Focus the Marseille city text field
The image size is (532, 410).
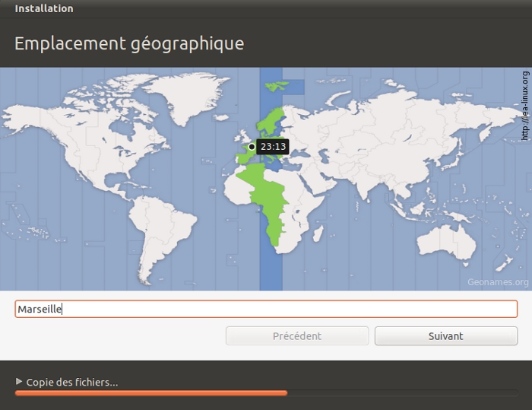[266, 309]
